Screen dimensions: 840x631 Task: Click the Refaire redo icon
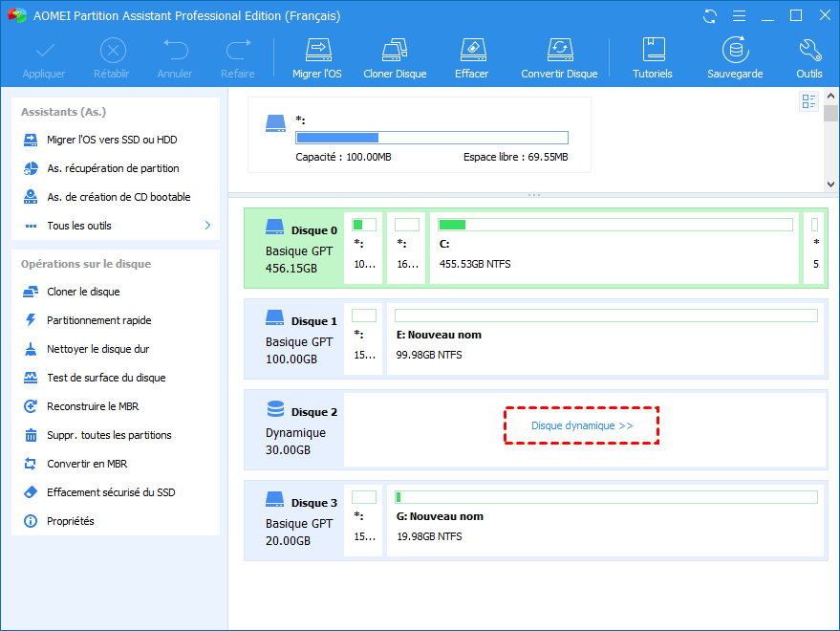point(238,51)
